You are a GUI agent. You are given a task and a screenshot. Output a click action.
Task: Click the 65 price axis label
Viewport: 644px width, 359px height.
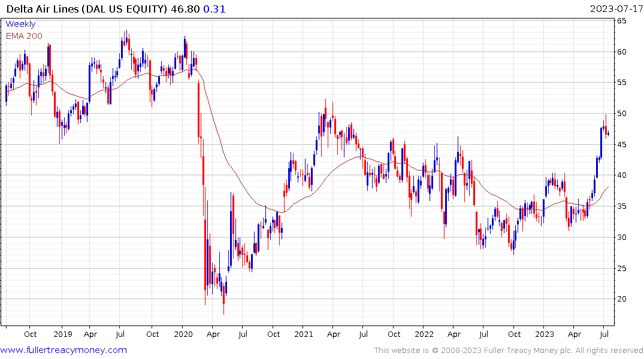[621, 21]
